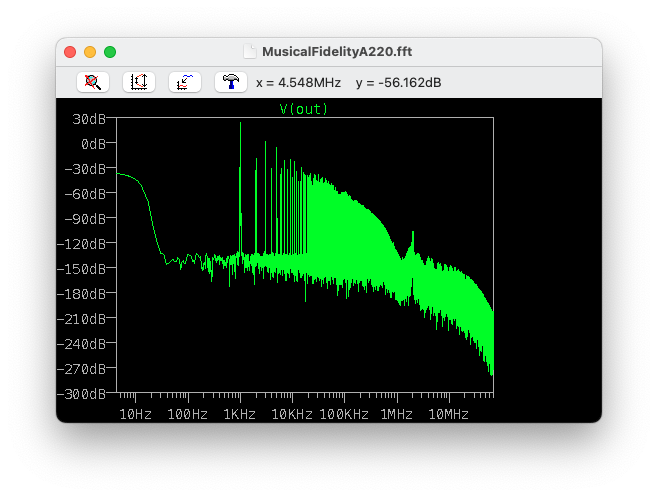This screenshot has width=658, height=497.
Task: Click the y = -56.162dB cursor readout
Action: pos(398,83)
